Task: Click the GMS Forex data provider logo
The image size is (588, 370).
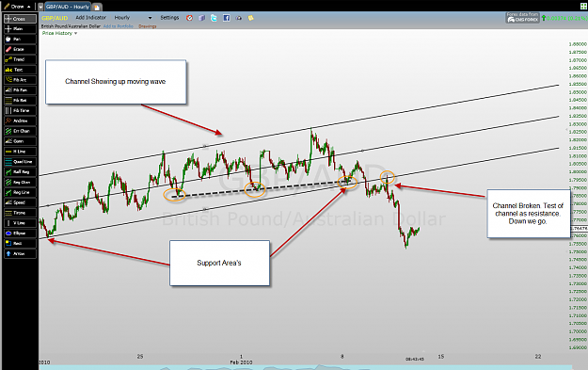Action: (x=522, y=18)
